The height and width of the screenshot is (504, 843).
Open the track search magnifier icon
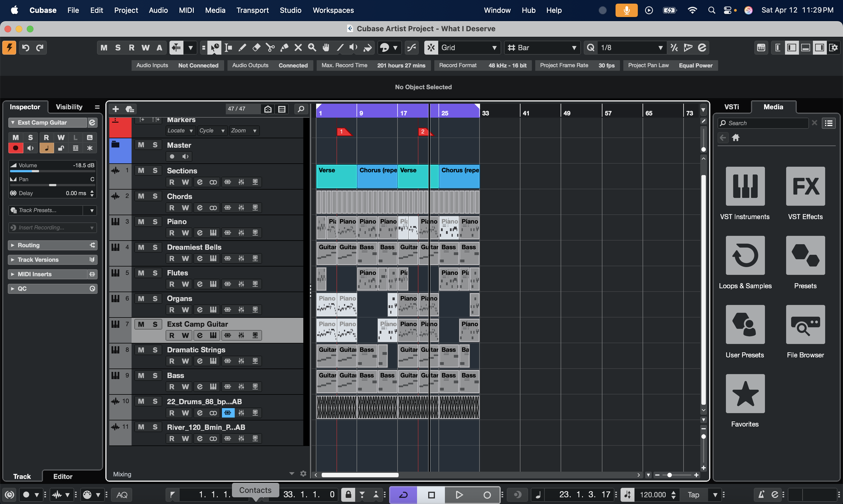pyautogui.click(x=301, y=109)
